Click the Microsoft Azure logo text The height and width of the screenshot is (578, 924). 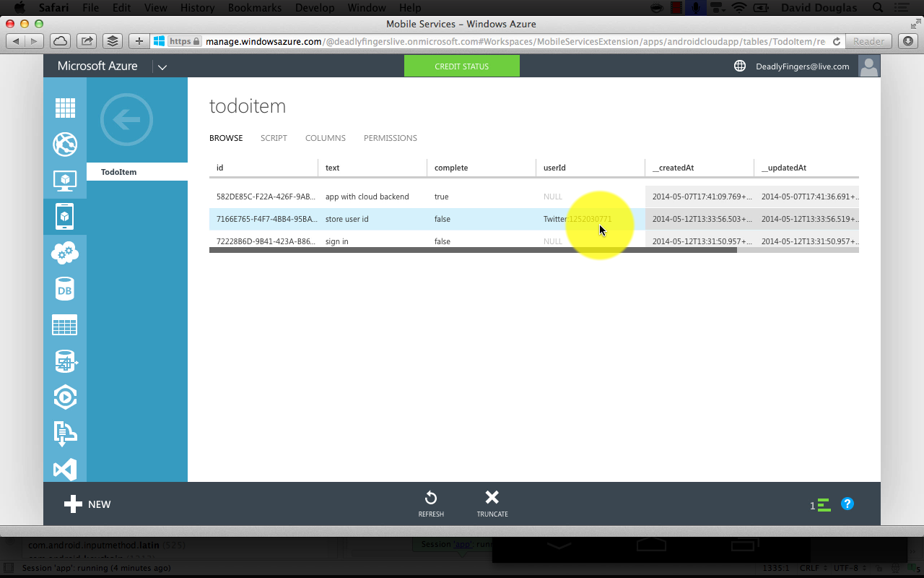pos(97,66)
